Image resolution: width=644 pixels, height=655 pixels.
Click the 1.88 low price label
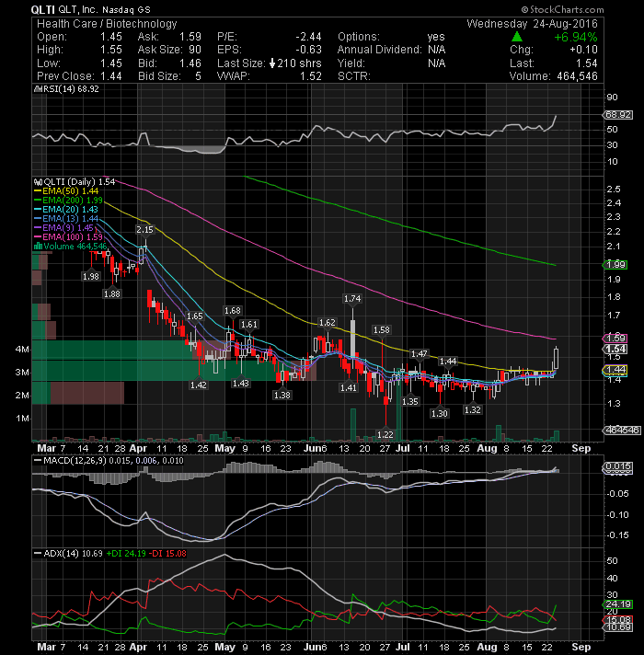point(112,293)
